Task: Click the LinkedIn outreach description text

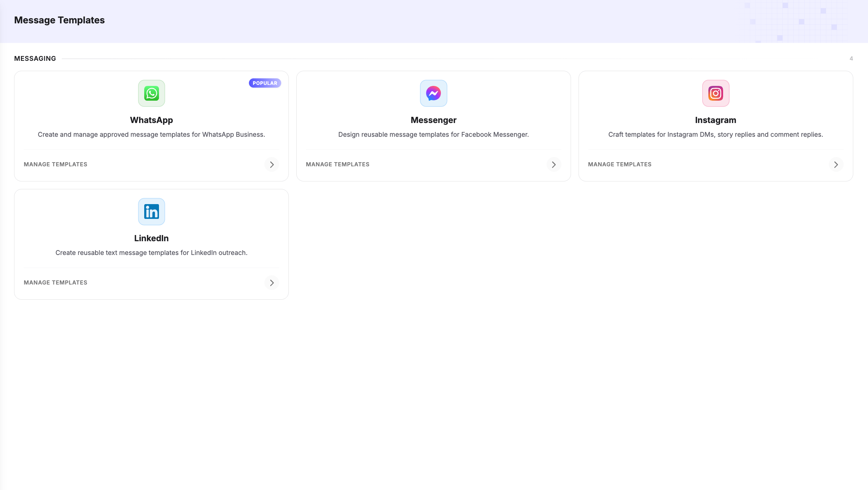Action: point(151,253)
